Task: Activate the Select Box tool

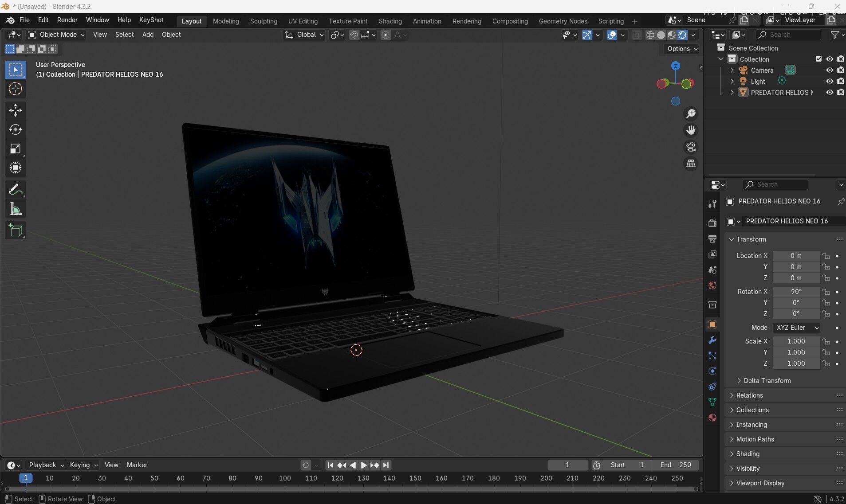Action: point(16,70)
